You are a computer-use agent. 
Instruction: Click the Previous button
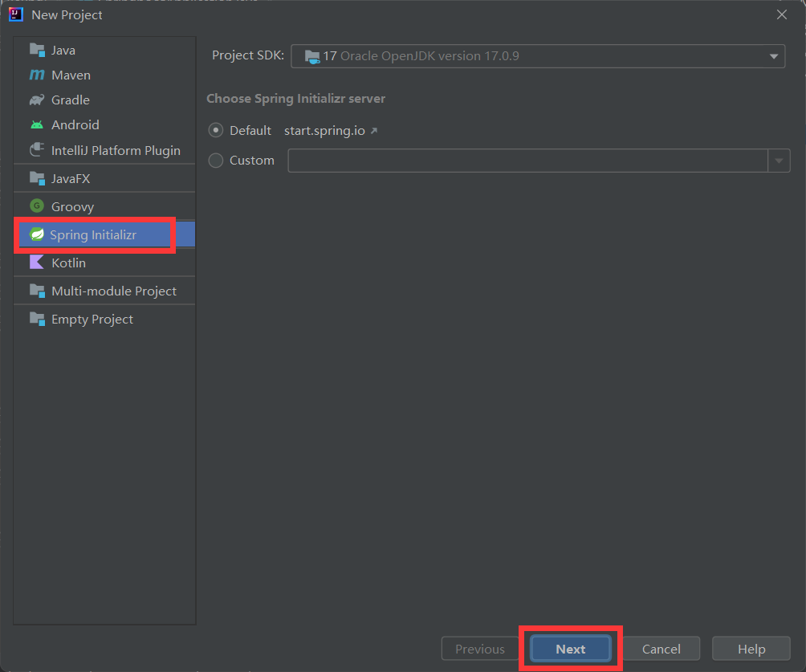click(480, 649)
